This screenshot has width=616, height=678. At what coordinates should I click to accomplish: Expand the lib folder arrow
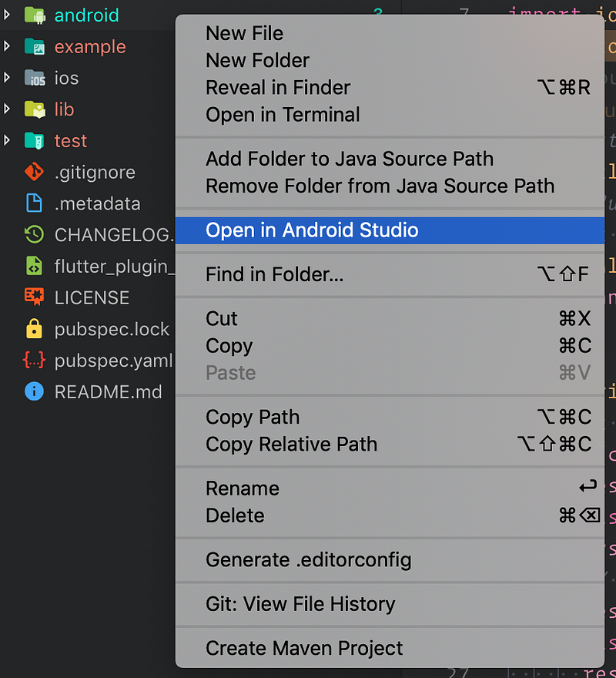click(x=7, y=109)
